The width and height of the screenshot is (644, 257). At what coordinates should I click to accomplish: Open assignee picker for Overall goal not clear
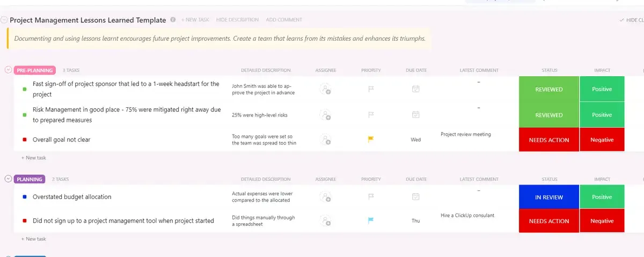pyautogui.click(x=325, y=140)
